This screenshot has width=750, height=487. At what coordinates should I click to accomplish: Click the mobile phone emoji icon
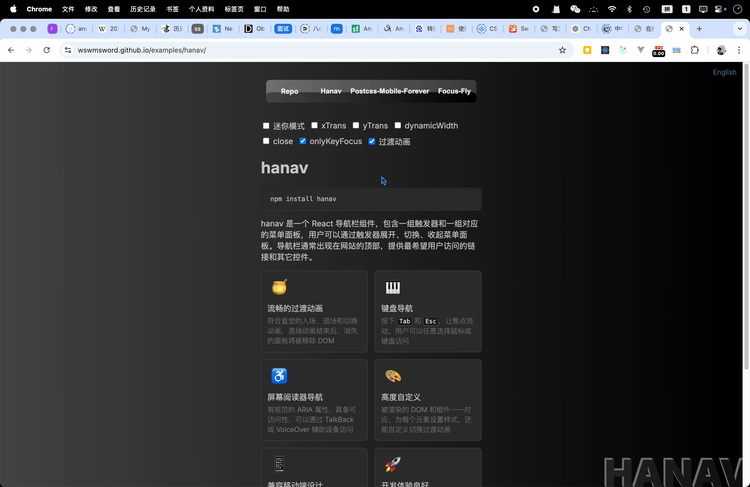[x=279, y=464]
